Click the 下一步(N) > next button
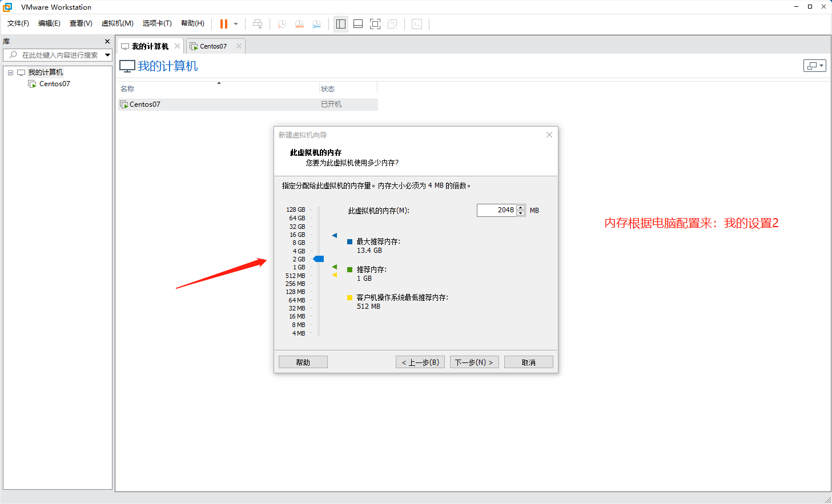The image size is (832, 504). (x=475, y=362)
